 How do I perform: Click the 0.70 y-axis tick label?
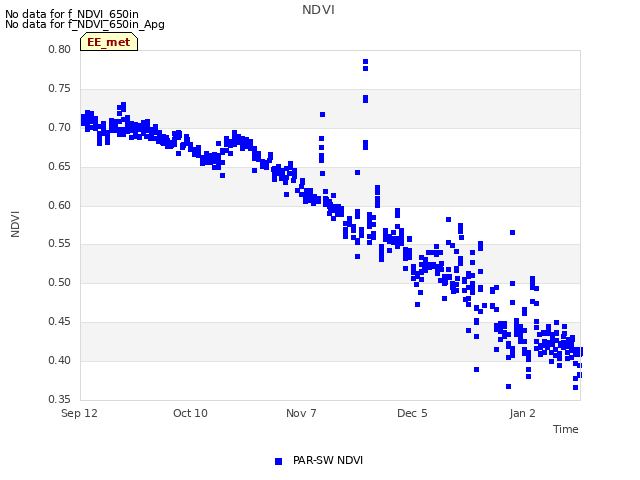click(x=60, y=127)
